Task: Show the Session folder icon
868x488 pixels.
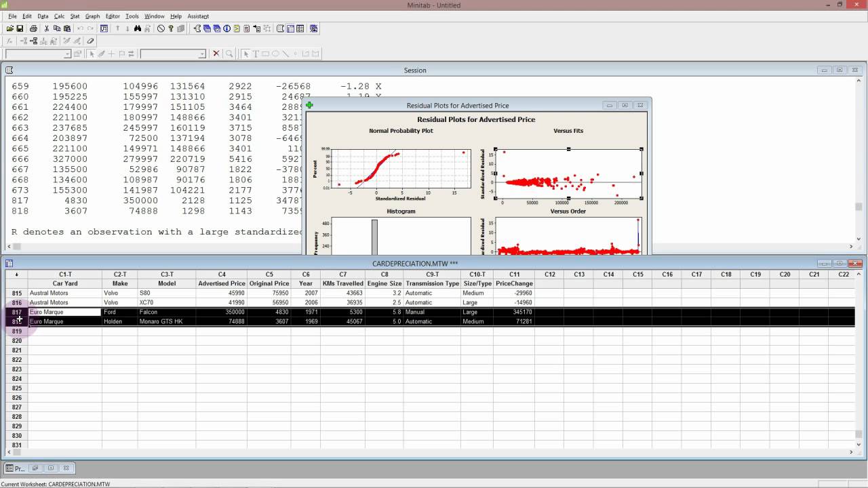Action: tap(197, 28)
